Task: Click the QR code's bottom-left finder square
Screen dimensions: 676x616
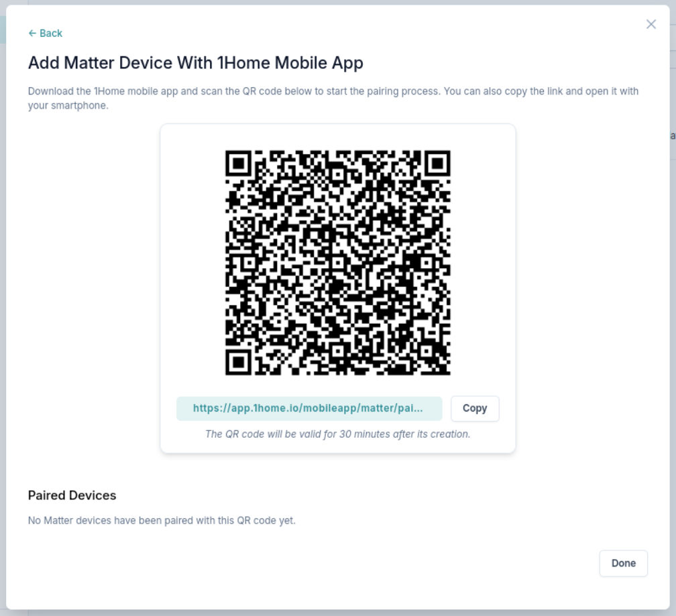Action: (x=238, y=362)
